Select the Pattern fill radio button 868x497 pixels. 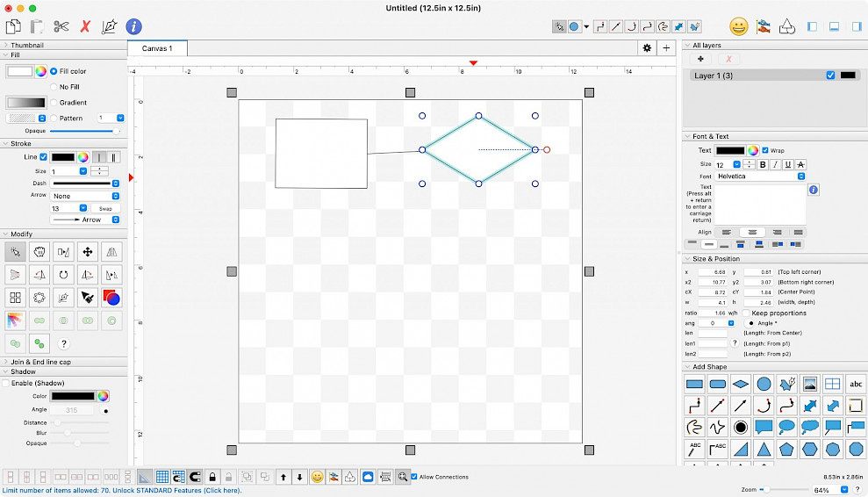54,118
